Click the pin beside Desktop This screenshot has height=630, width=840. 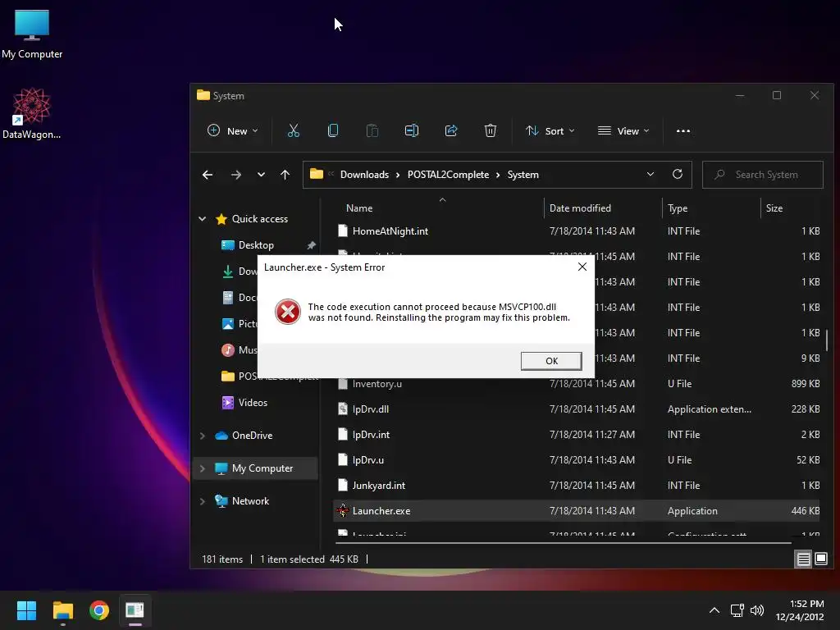point(311,244)
